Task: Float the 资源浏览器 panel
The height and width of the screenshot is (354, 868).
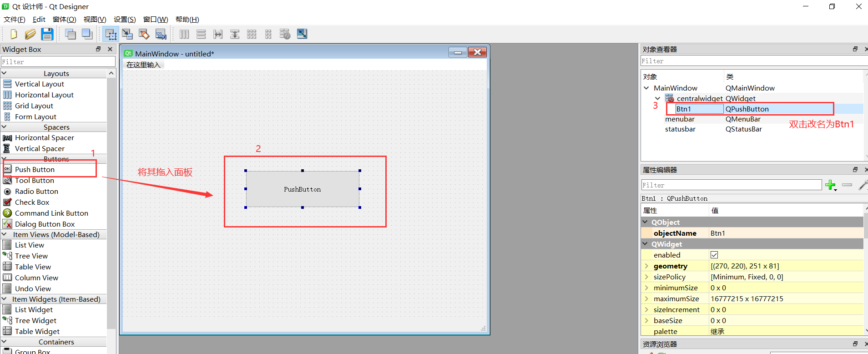Action: click(855, 344)
